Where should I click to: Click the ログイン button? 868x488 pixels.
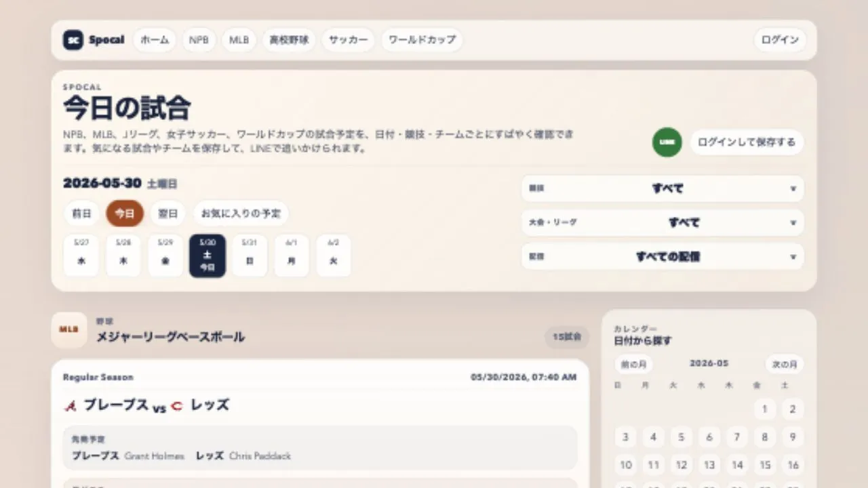[x=780, y=40]
